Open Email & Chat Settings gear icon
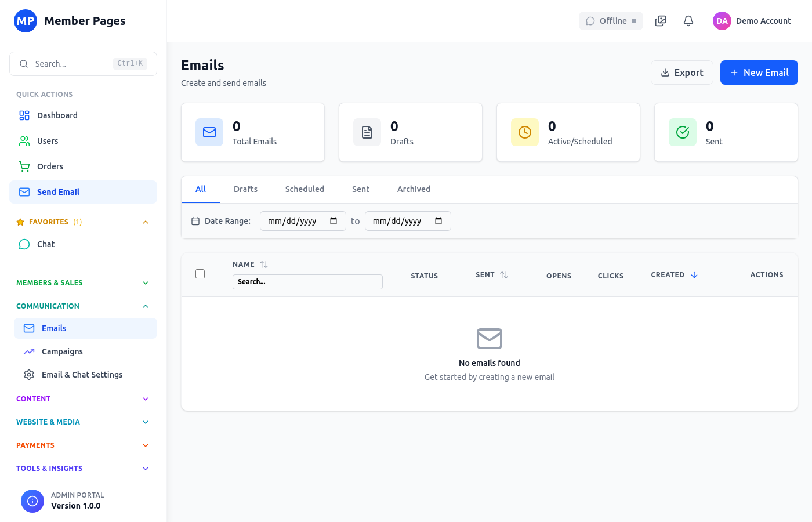The image size is (812, 522). pos(29,374)
